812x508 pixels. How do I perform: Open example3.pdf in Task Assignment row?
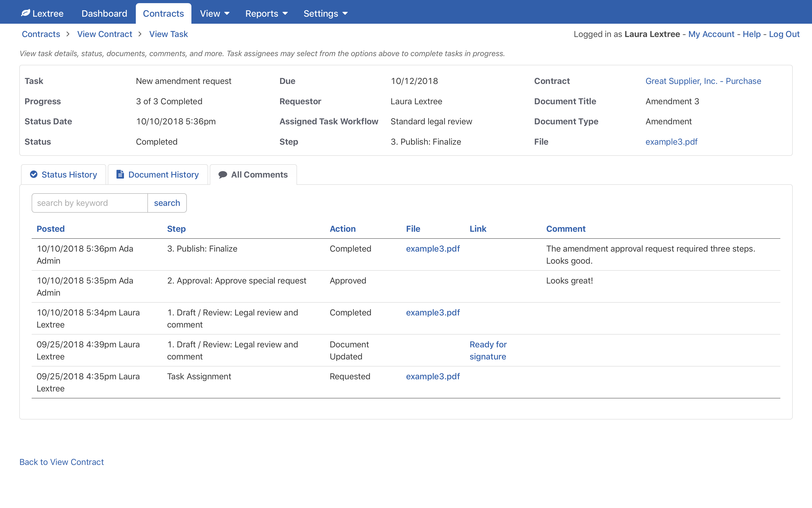point(433,376)
